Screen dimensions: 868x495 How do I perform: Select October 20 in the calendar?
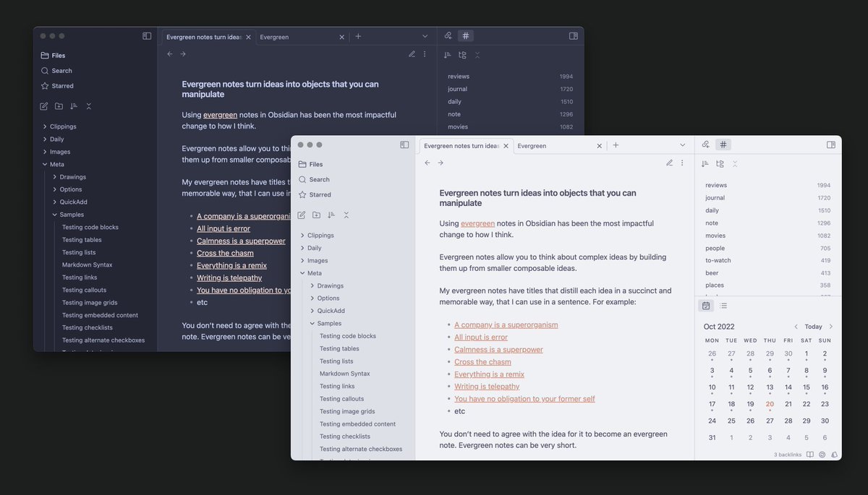pos(770,404)
